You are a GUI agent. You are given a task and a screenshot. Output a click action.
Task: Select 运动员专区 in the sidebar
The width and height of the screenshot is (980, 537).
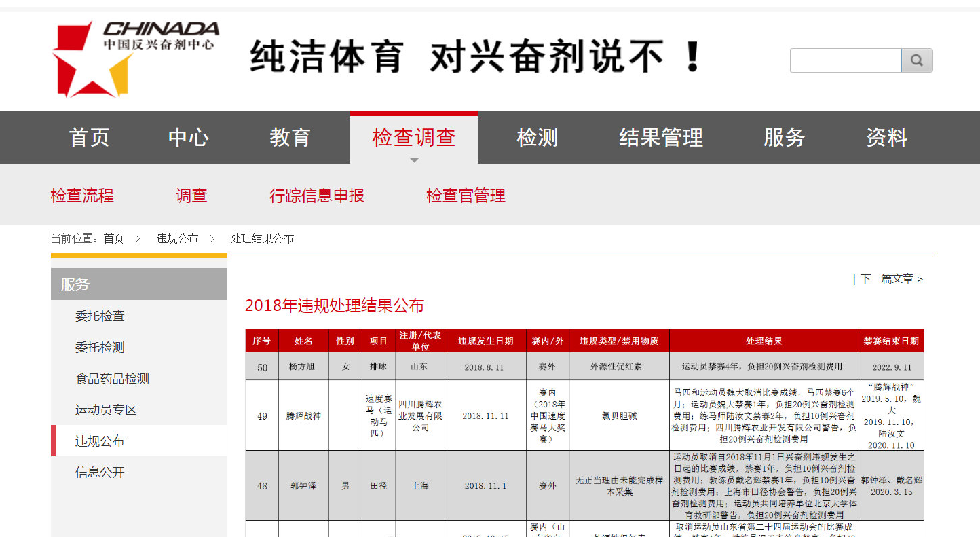pyautogui.click(x=106, y=410)
